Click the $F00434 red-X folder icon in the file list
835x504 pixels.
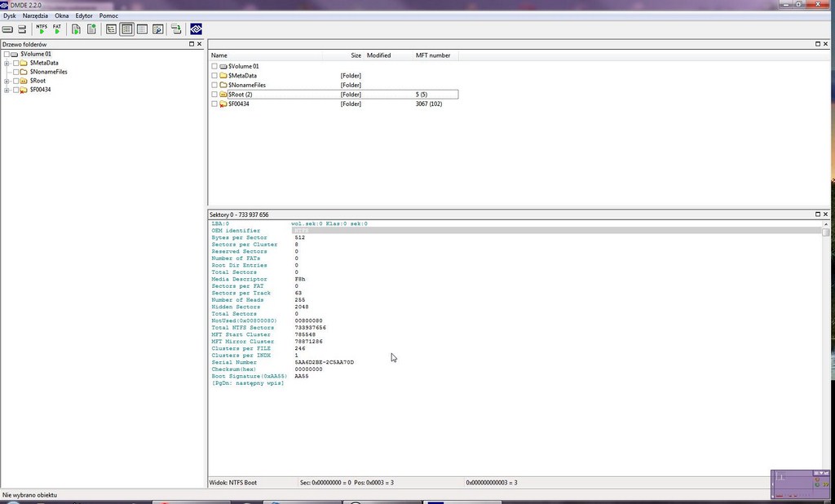point(223,104)
